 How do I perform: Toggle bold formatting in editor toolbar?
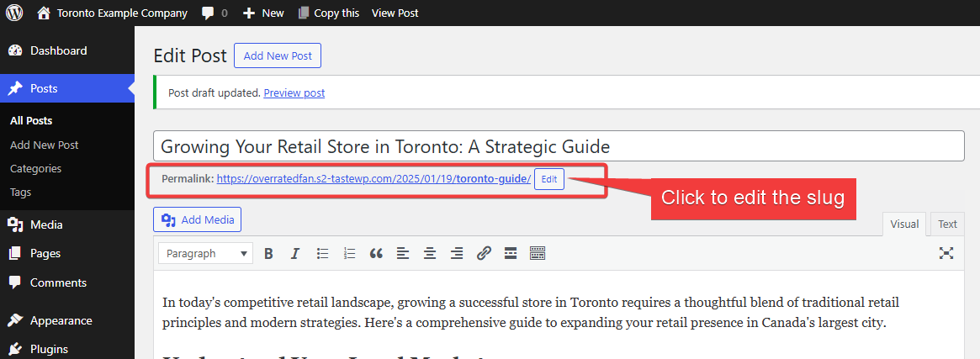tap(268, 253)
